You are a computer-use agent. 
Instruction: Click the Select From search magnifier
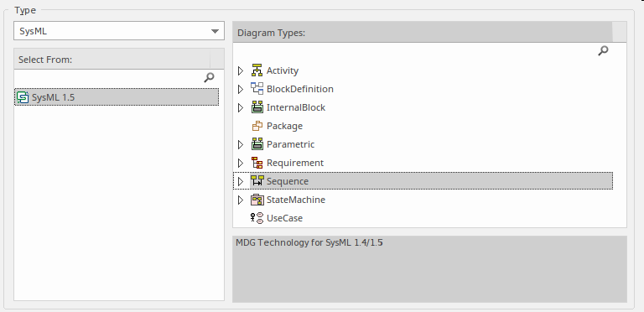tap(209, 78)
